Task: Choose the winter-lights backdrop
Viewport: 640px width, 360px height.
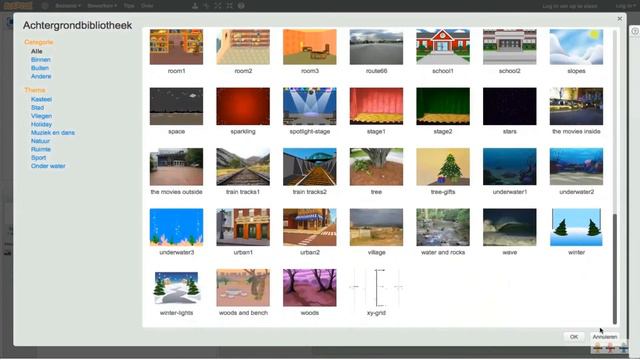Action: pyautogui.click(x=176, y=287)
